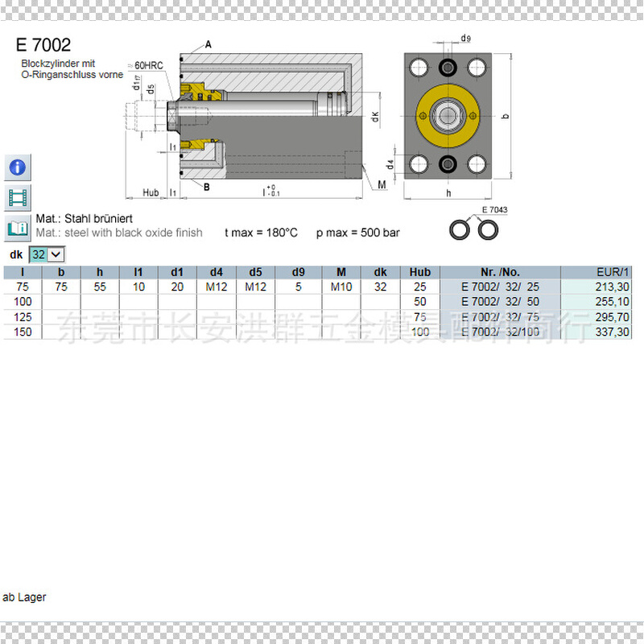Image resolution: width=644 pixels, height=644 pixels.
Task: Click Hub value 25 in first row
Action: tap(419, 287)
